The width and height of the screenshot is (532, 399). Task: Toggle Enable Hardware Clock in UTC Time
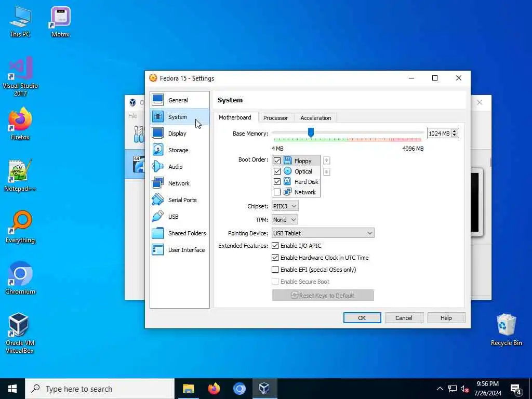(x=275, y=258)
